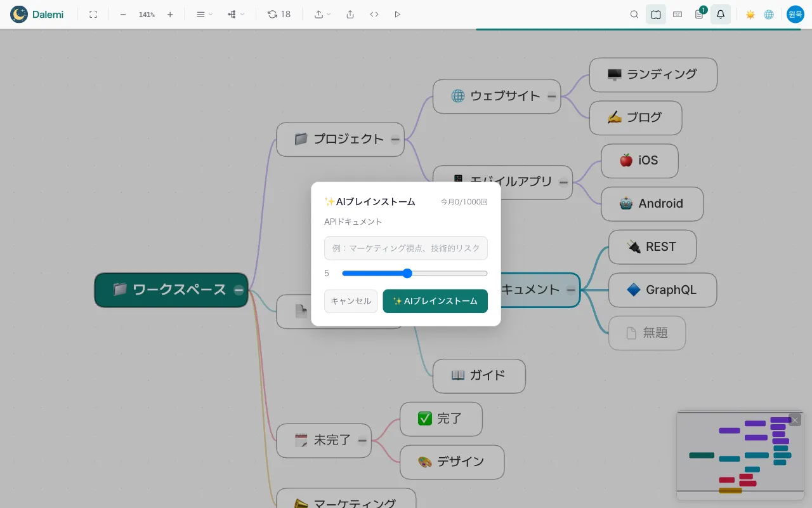This screenshot has height=508, width=812.
Task: Click the minimap thumbnail
Action: click(740, 455)
